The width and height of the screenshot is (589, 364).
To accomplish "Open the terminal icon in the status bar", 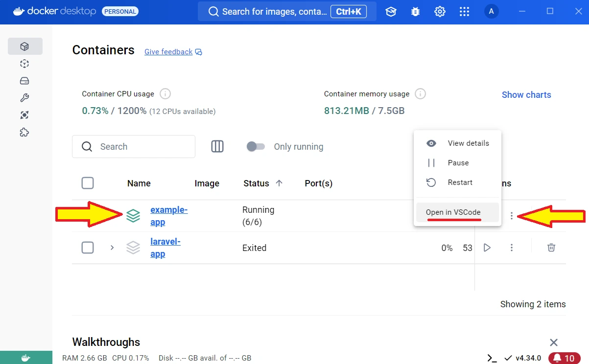I will [x=492, y=358].
